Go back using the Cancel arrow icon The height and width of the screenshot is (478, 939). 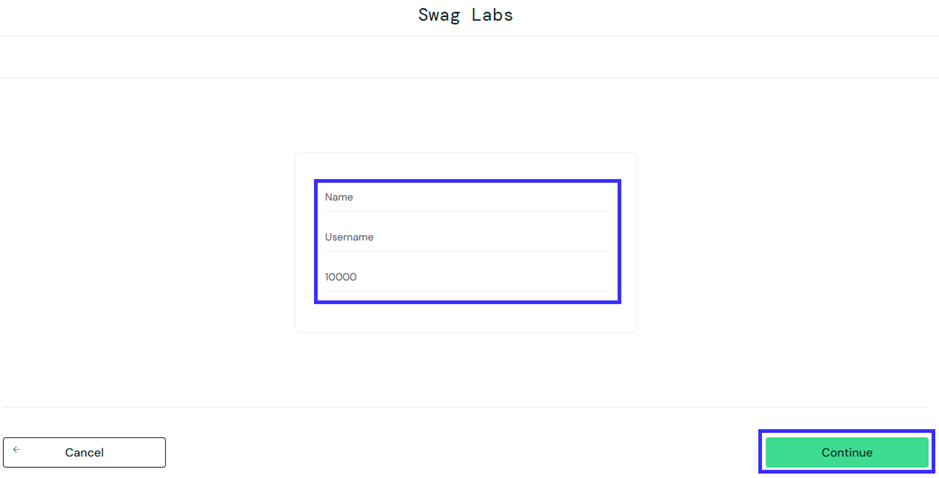click(x=17, y=450)
